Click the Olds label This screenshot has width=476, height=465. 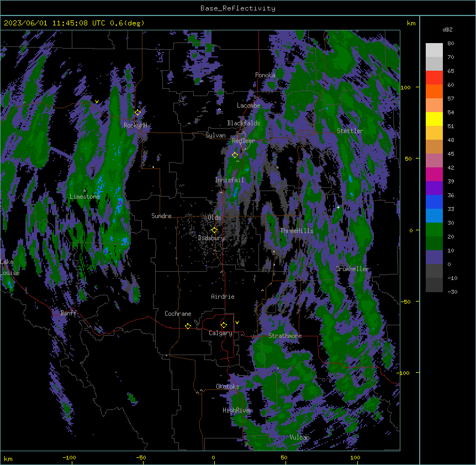[x=214, y=218]
